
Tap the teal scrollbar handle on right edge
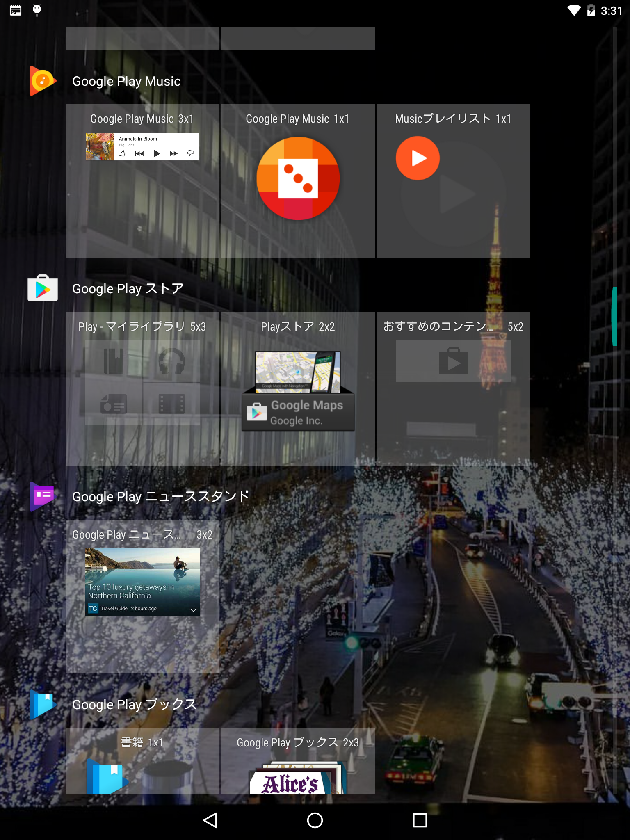coord(614,317)
